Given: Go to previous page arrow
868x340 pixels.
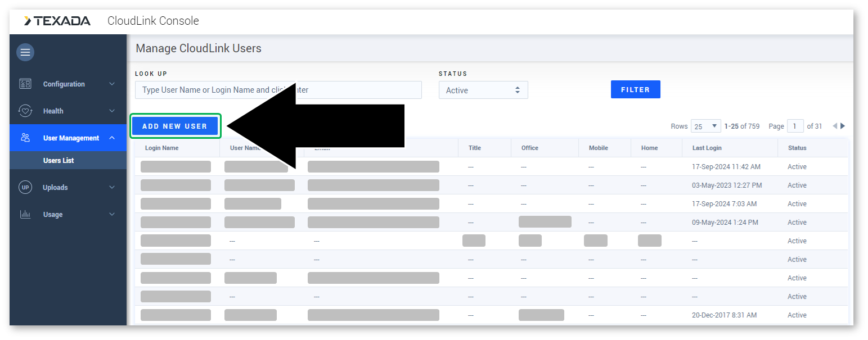Looking at the screenshot, I should [x=835, y=126].
